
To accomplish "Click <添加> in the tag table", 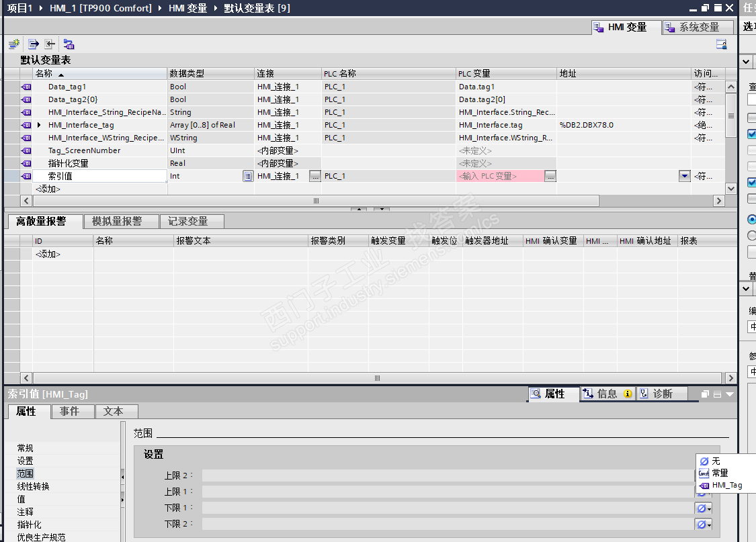I will (48, 189).
